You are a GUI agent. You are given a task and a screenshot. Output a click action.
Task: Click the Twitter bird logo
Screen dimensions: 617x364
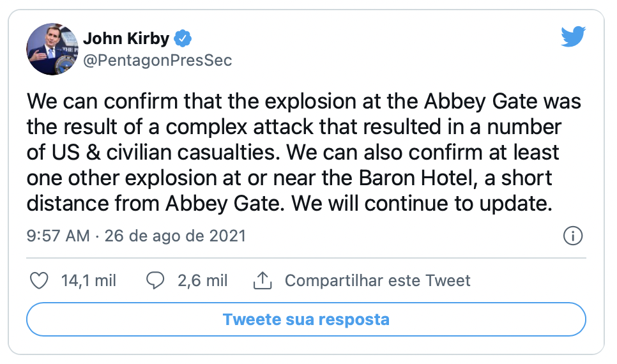(573, 37)
